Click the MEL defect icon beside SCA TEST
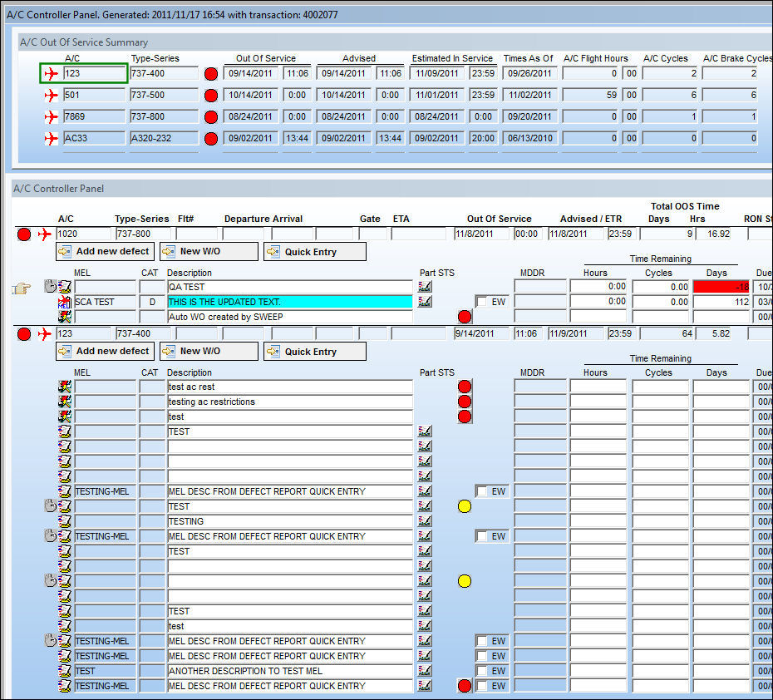773x700 pixels. [65, 302]
